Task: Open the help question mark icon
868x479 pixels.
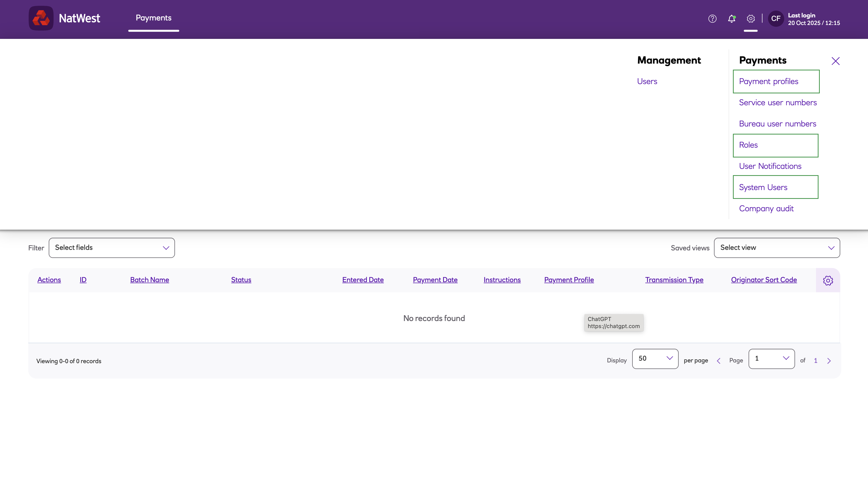Action: point(712,18)
